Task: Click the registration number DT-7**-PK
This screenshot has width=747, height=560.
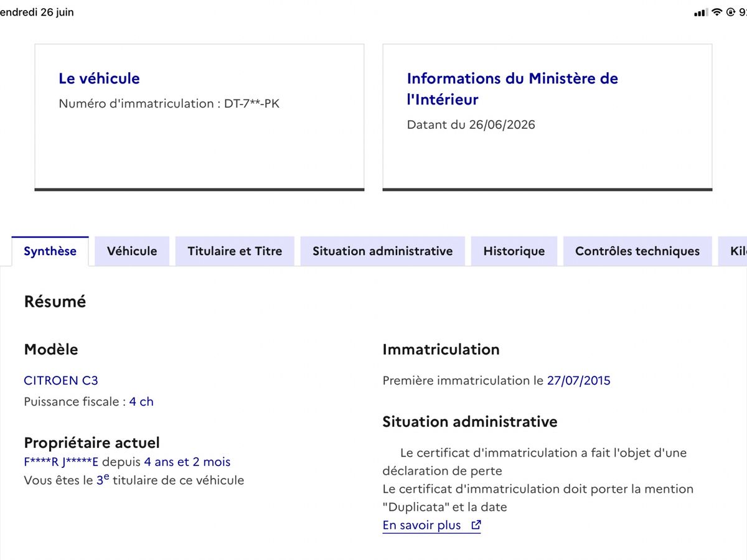Action: pyautogui.click(x=251, y=103)
